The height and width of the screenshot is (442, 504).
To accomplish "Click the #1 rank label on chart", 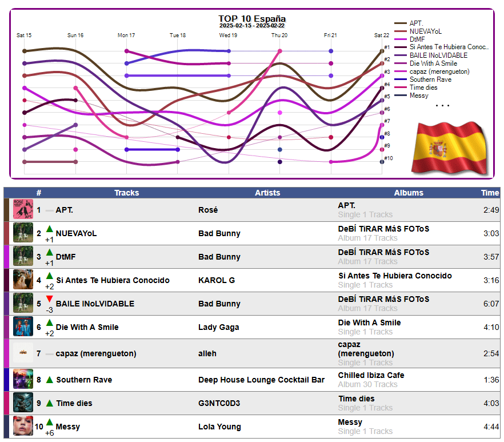I will pyautogui.click(x=387, y=47).
